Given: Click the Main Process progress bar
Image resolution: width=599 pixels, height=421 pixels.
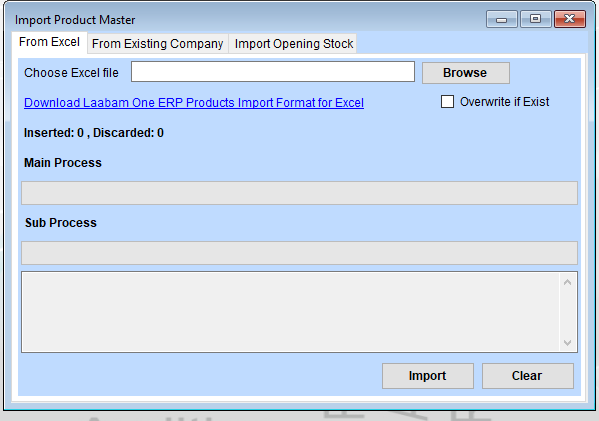Looking at the screenshot, I should pos(300,193).
